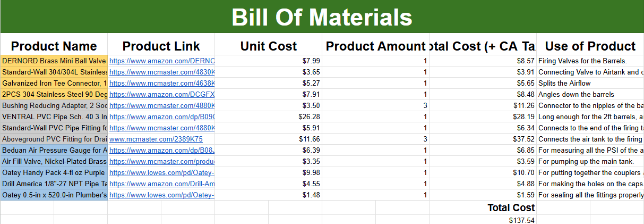
Task: Open the Lowes link for Oatey Handy Pack
Action: click(161, 173)
